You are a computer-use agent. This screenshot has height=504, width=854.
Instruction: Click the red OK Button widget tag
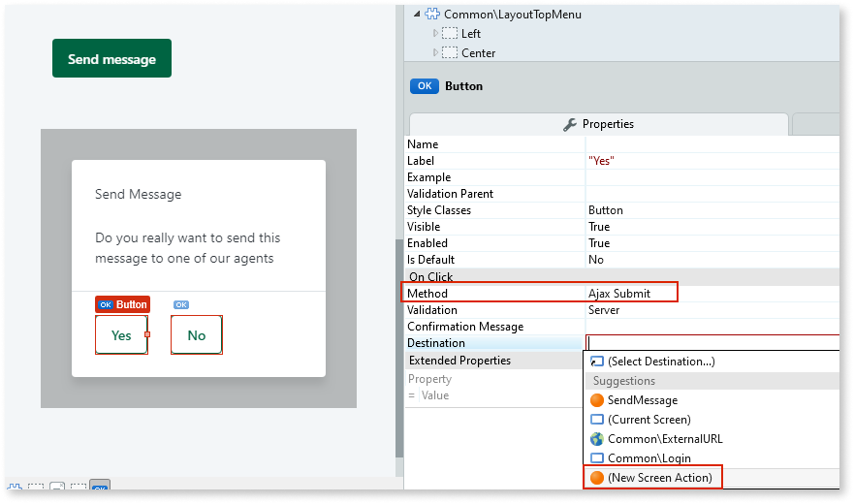pos(122,304)
